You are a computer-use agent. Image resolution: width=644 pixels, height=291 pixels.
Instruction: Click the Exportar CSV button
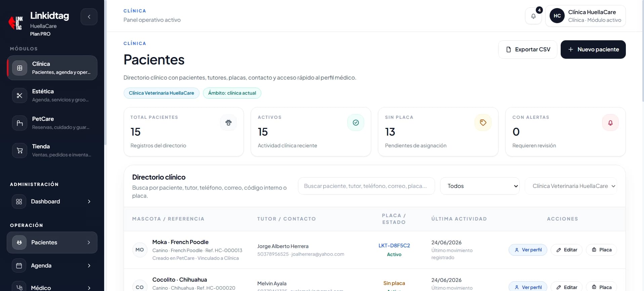tap(528, 49)
